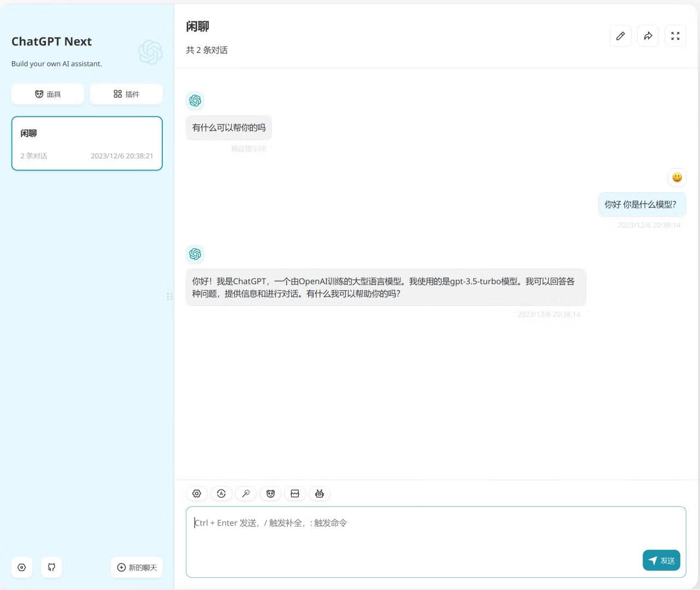
Task: Click the 发送 send button
Action: (x=661, y=560)
